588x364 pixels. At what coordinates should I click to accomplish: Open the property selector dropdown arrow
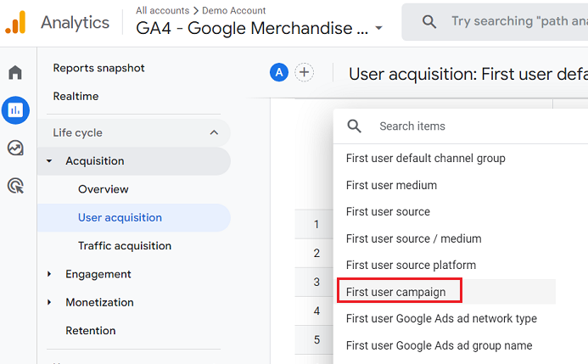coord(378,28)
